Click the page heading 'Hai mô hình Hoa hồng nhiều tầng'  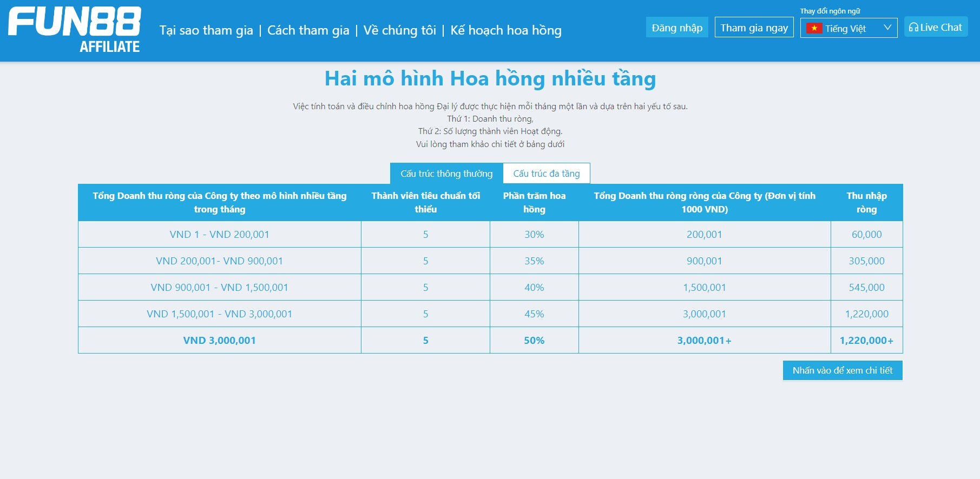tap(490, 79)
